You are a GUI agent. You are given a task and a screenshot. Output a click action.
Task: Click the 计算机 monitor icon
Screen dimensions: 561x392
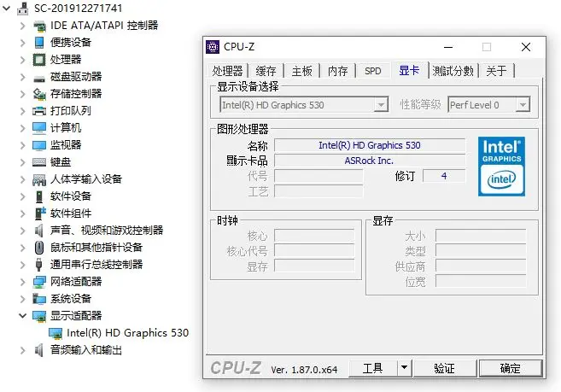click(39, 128)
